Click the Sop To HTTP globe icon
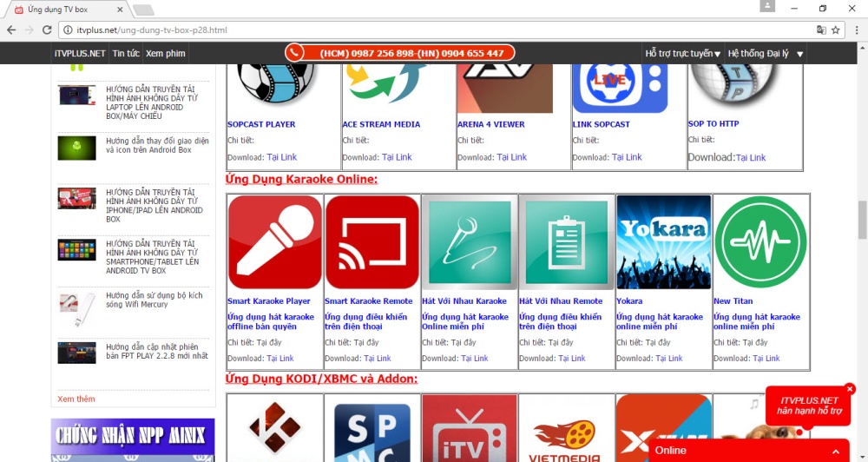868x462 pixels. (x=733, y=84)
